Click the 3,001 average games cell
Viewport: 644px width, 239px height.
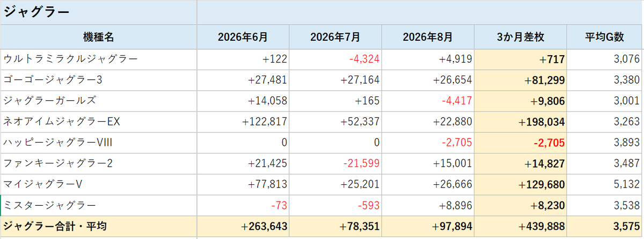pos(605,101)
